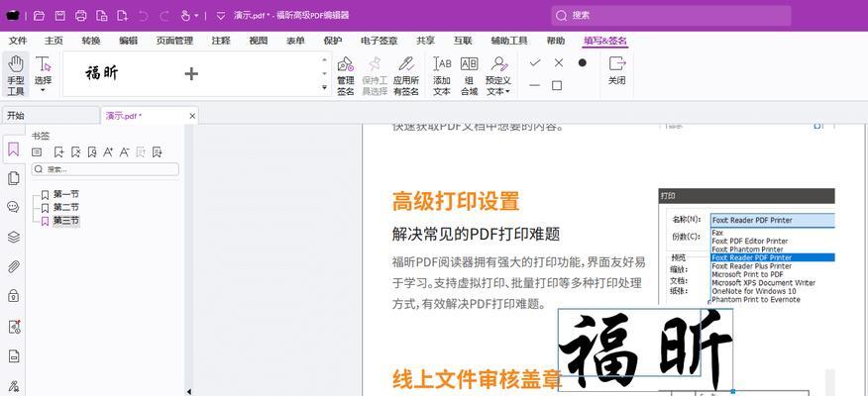Viewport: 868px width, 396px height.
Task: Click the Undo arrow icon
Action: (144, 16)
